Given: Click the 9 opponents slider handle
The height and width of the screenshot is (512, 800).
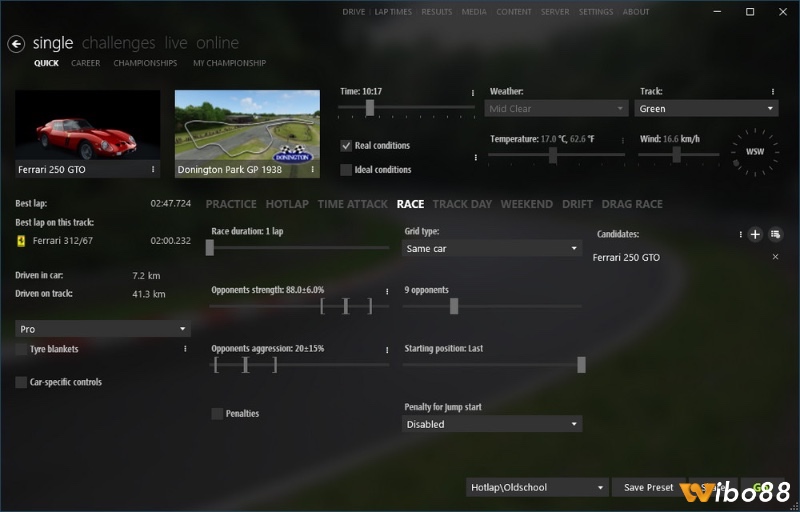Looking at the screenshot, I should [x=454, y=306].
